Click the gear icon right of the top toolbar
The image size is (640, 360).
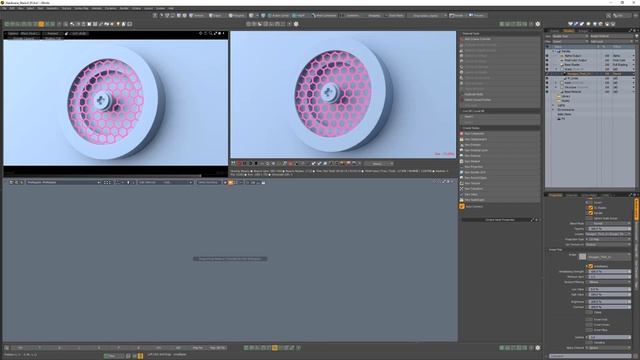click(538, 24)
